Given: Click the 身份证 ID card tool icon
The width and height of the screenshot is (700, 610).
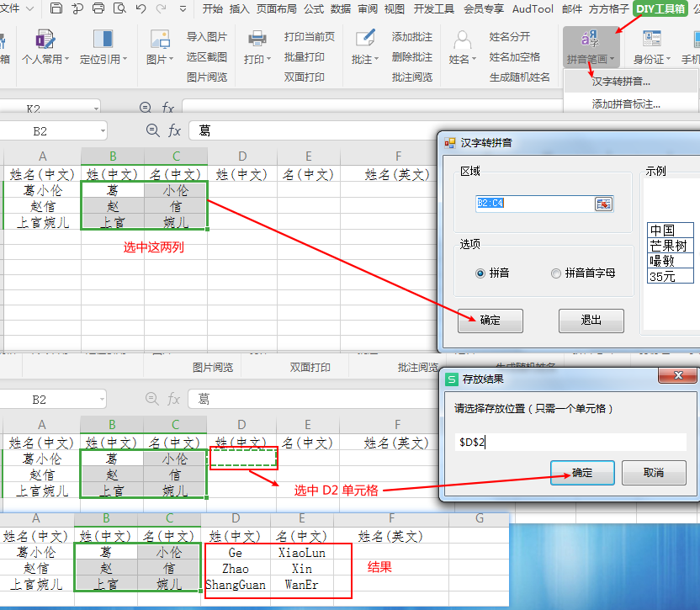Looking at the screenshot, I should pos(653,38).
